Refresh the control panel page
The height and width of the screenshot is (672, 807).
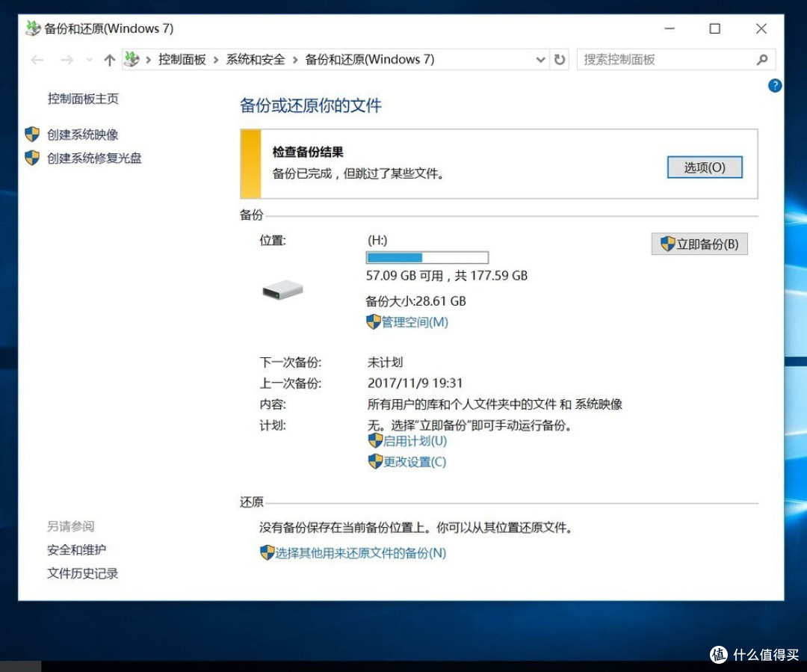click(x=560, y=60)
